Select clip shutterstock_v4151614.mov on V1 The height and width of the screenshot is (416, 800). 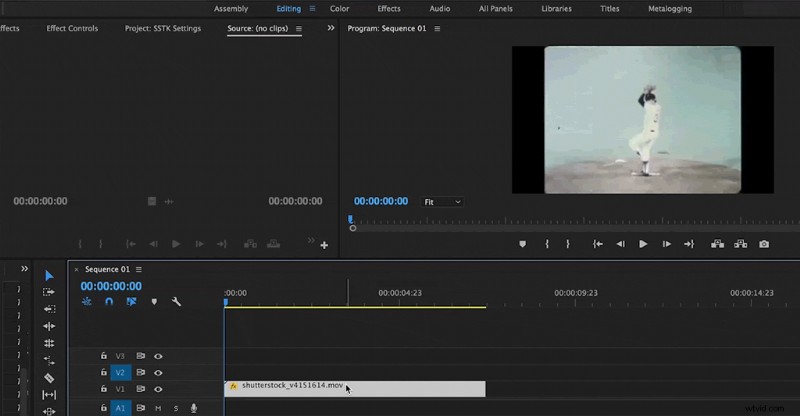pyautogui.click(x=355, y=389)
